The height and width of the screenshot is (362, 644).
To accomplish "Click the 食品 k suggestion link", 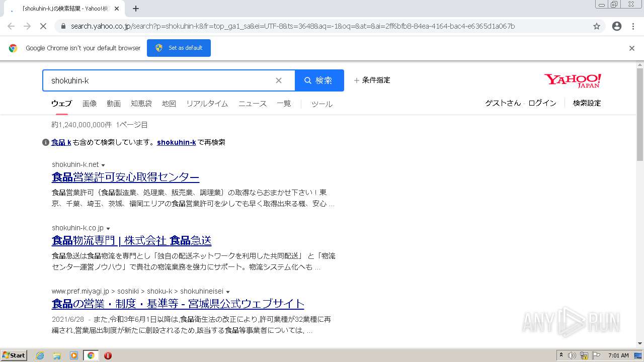I will click(61, 142).
